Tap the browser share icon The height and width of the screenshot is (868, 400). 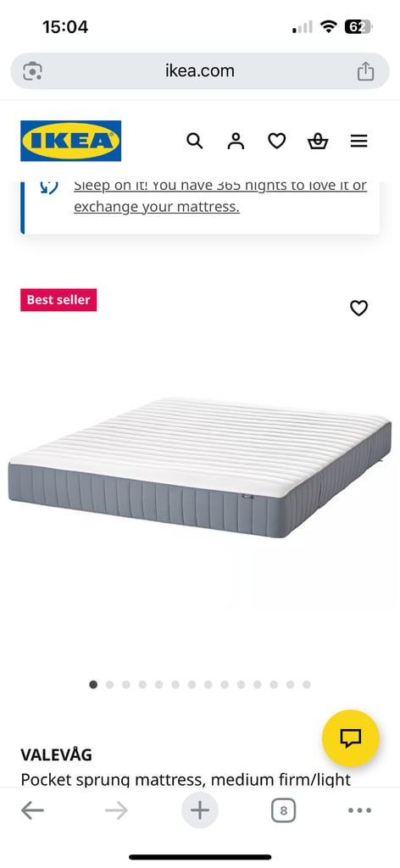[365, 71]
